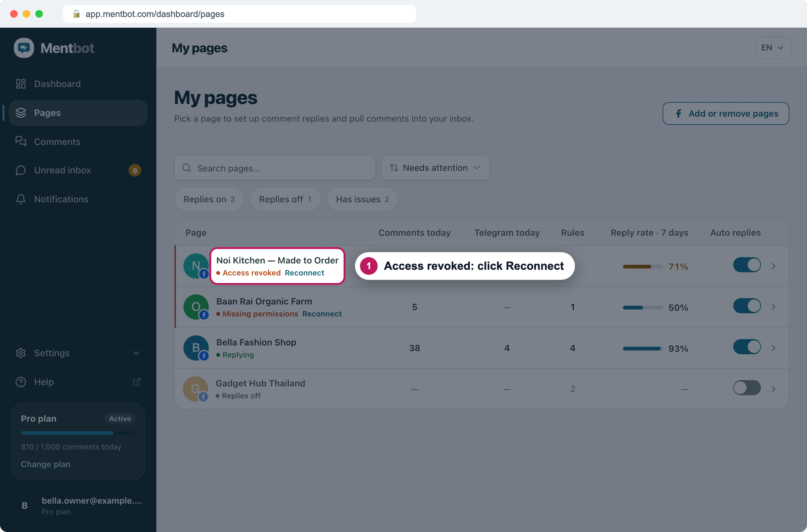Click the Mentbot logo icon
This screenshot has width=807, height=532.
tap(24, 48)
